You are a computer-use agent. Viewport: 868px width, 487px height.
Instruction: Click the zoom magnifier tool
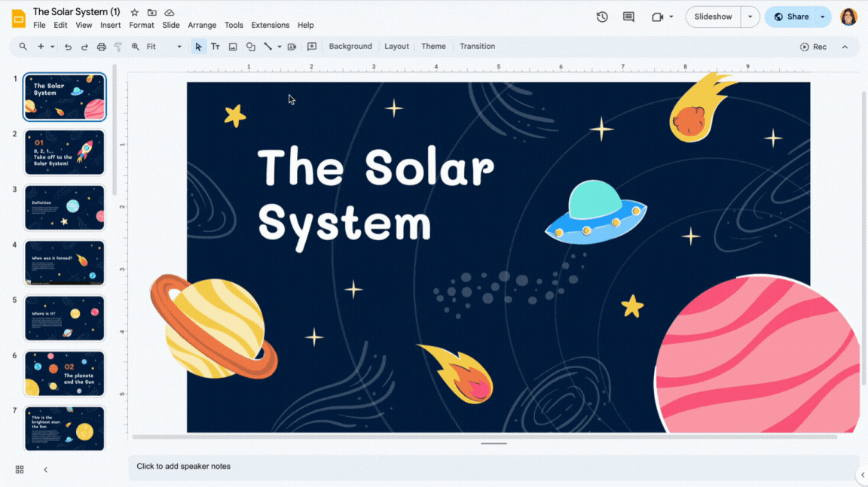point(135,47)
